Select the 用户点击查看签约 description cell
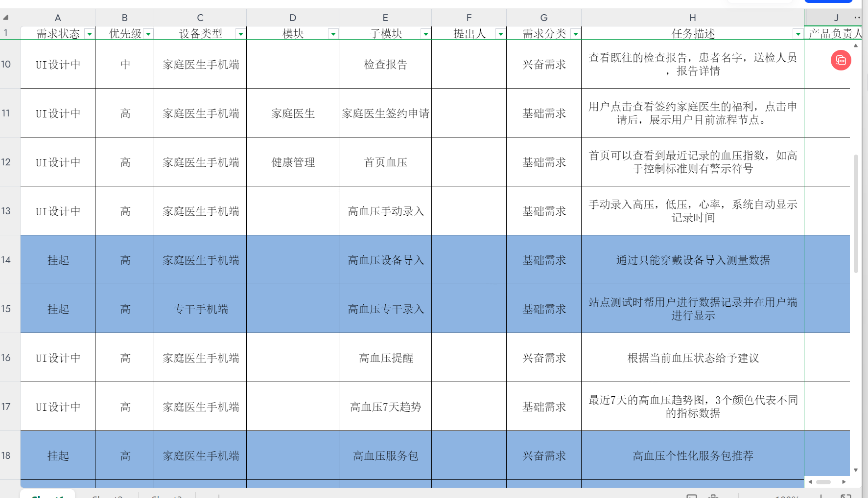This screenshot has height=498, width=868. (693, 113)
